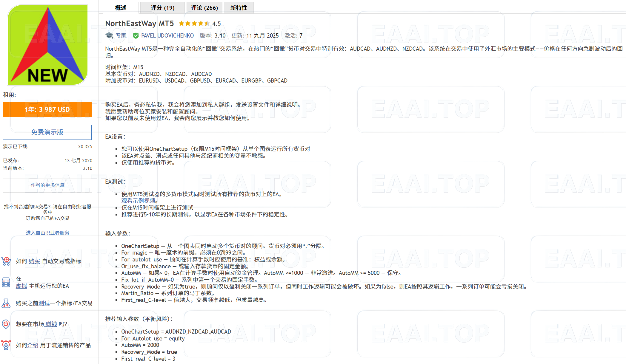Click the marketplace basket pin icon
626x364 pixels.
tap(6, 323)
